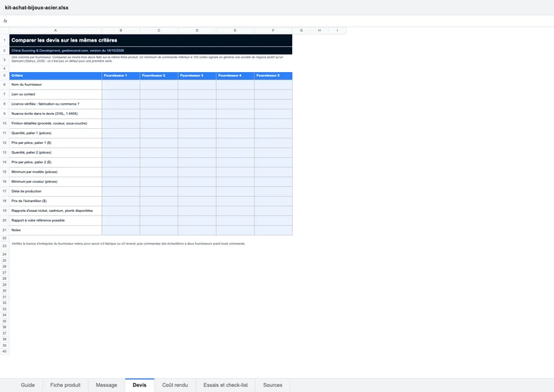
Task: Select column I header
Action: pos(337,30)
